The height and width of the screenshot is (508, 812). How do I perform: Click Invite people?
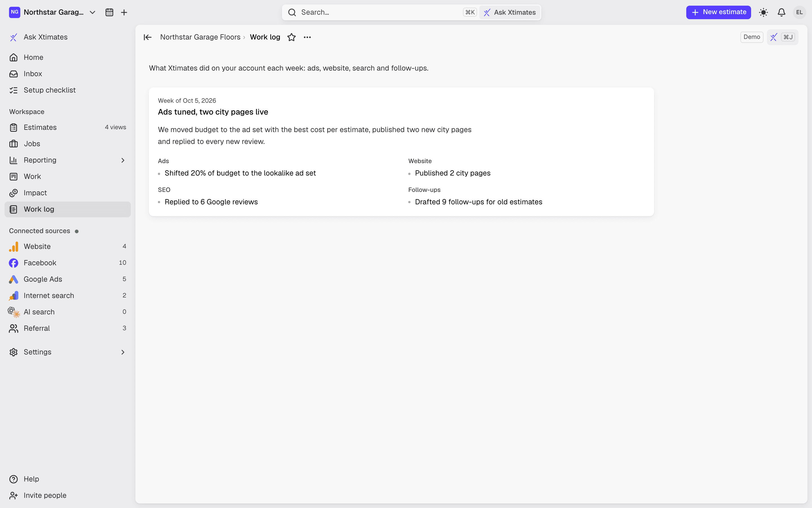pos(67,496)
